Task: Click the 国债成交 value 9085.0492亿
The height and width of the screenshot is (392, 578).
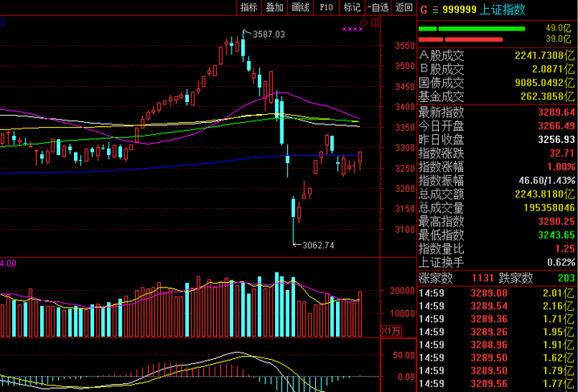Action: pos(545,83)
